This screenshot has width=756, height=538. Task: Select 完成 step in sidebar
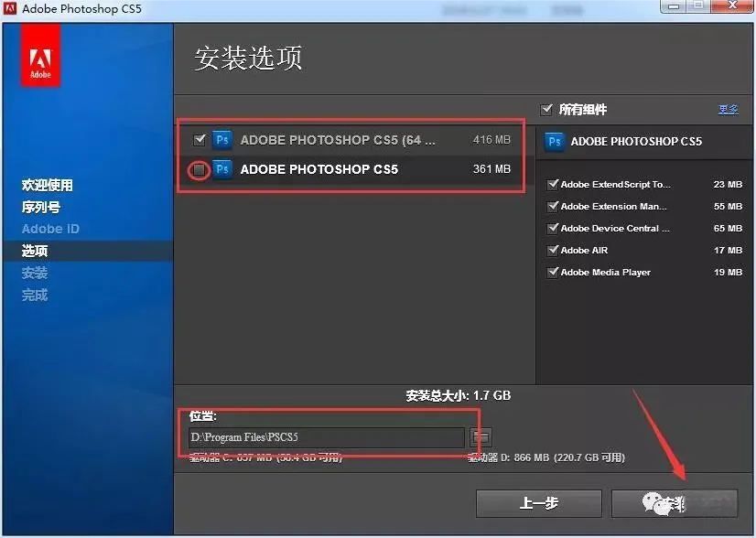click(x=35, y=295)
